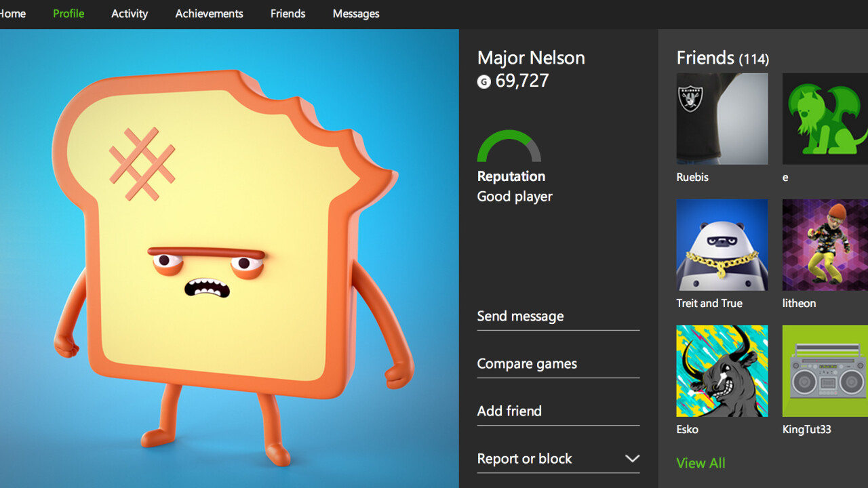Click the View All friends link
868x488 pixels.
pos(701,463)
